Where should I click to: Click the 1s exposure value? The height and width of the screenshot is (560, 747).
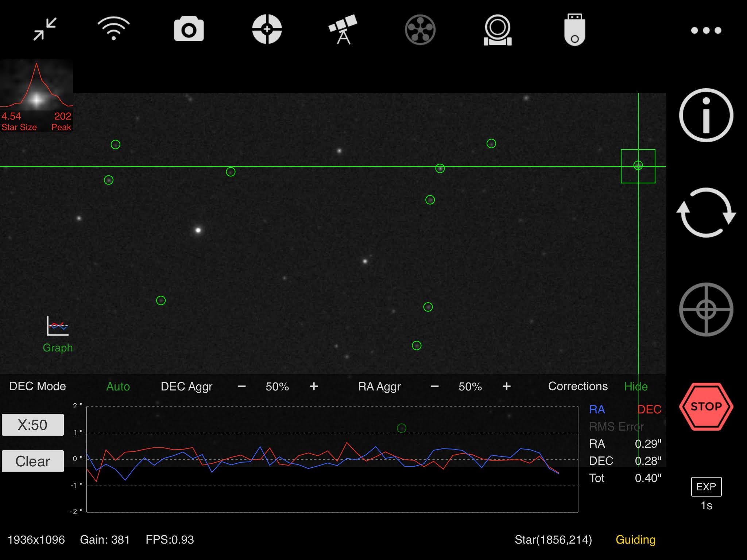pos(707,506)
